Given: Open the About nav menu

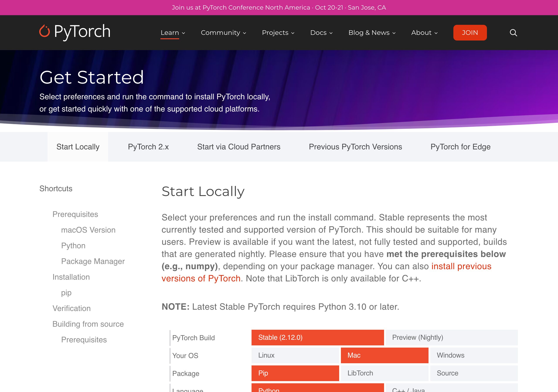Looking at the screenshot, I should (x=421, y=32).
